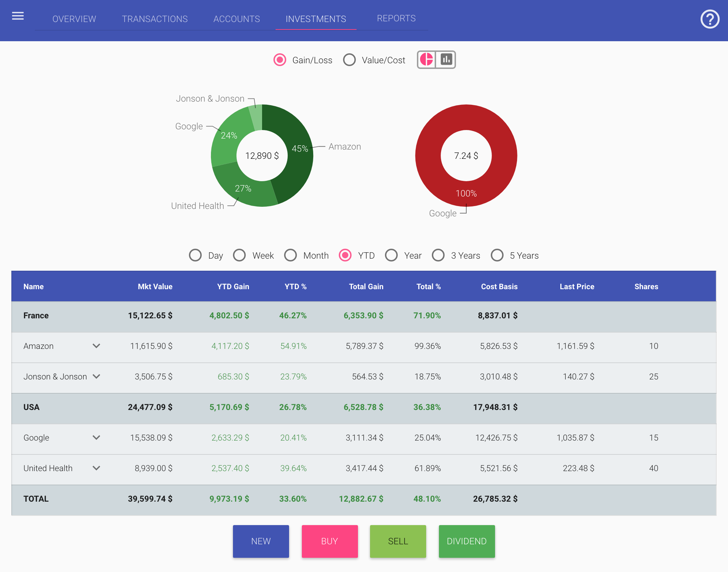Enable the Gain/Loss radio button

click(279, 60)
